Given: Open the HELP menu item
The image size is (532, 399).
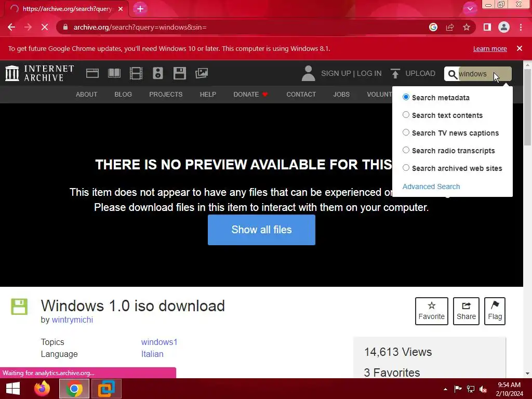Looking at the screenshot, I should [x=208, y=95].
